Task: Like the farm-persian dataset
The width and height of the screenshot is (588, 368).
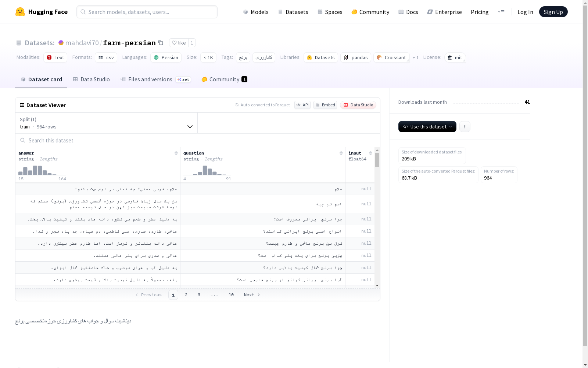Action: pos(179,43)
